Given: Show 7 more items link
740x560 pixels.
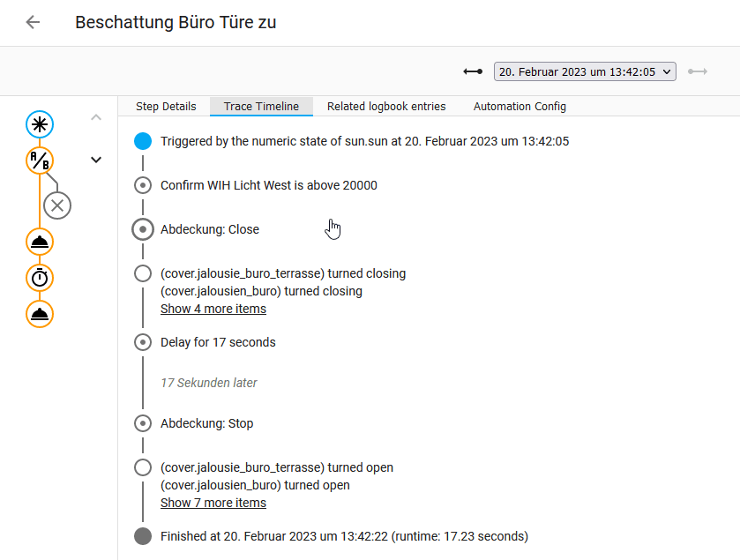Looking at the screenshot, I should (x=213, y=503).
